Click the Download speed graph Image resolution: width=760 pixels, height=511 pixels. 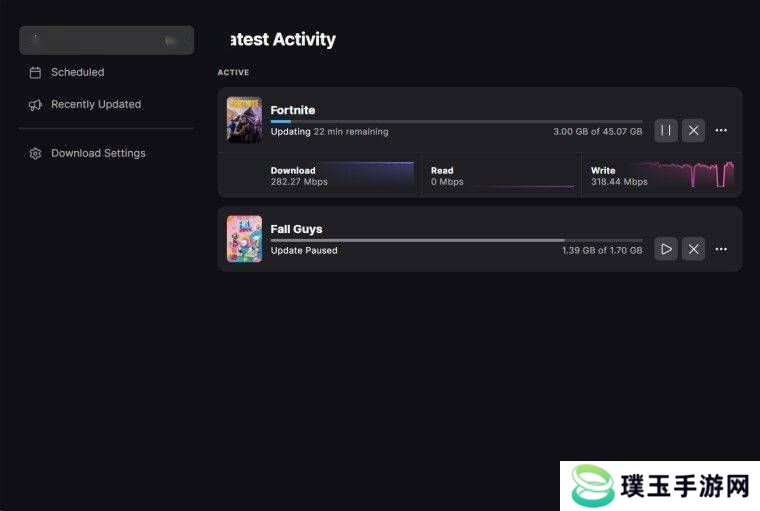click(x=373, y=175)
